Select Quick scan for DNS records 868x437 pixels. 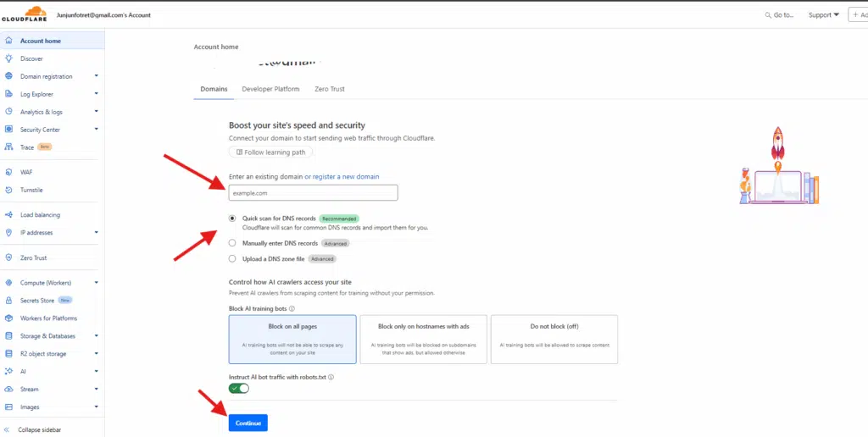coord(232,218)
